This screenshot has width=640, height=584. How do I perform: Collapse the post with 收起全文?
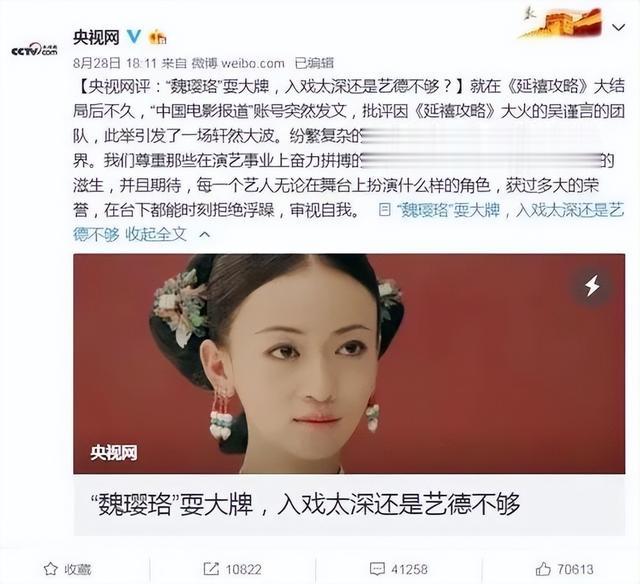(156, 234)
